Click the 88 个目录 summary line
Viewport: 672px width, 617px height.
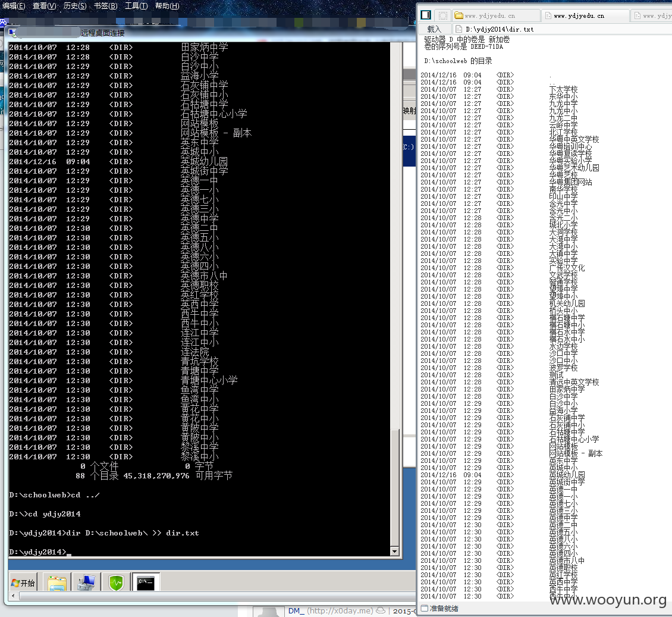[x=154, y=475]
